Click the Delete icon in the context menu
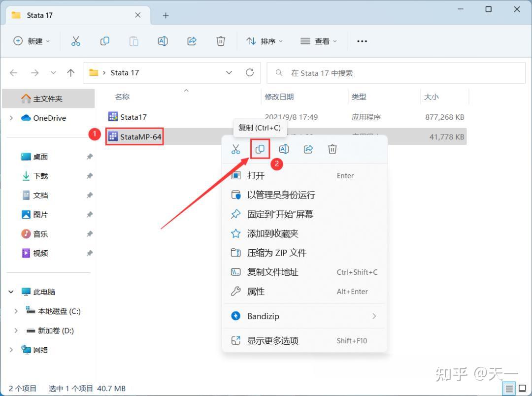The width and height of the screenshot is (532, 396). coord(332,149)
